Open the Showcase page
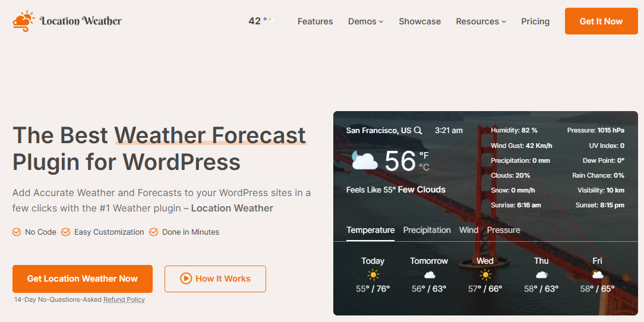The image size is (644, 322). coord(420,21)
